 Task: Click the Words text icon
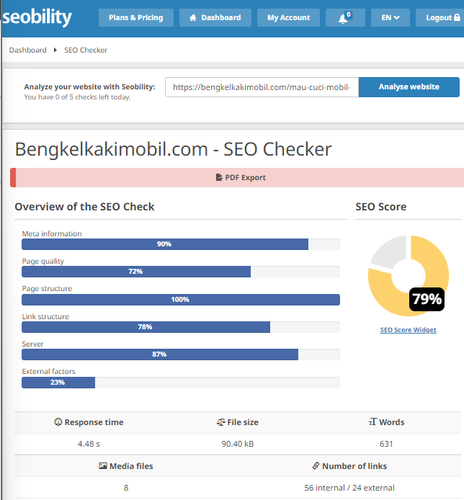tap(372, 422)
